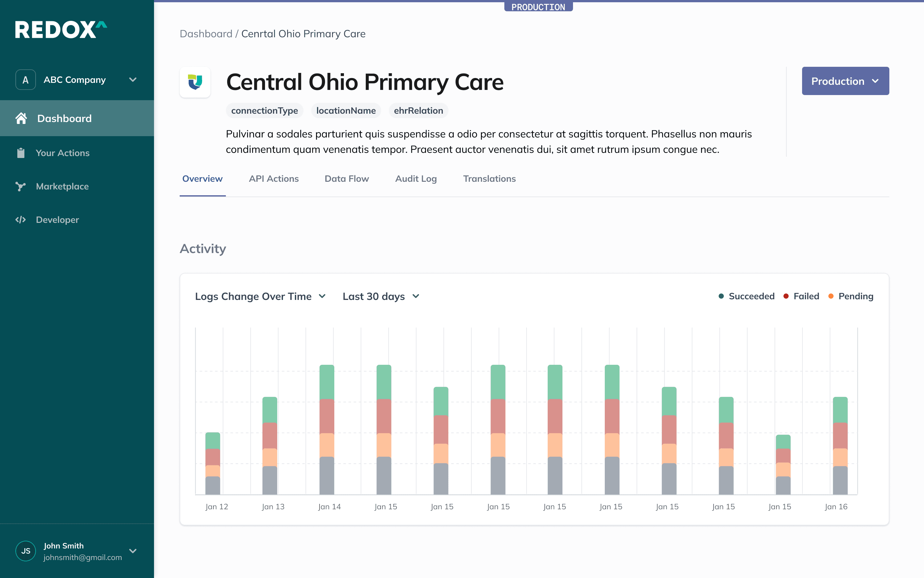This screenshot has height=578, width=924.
Task: Click the Jan 13 bar in chart
Action: (x=269, y=446)
